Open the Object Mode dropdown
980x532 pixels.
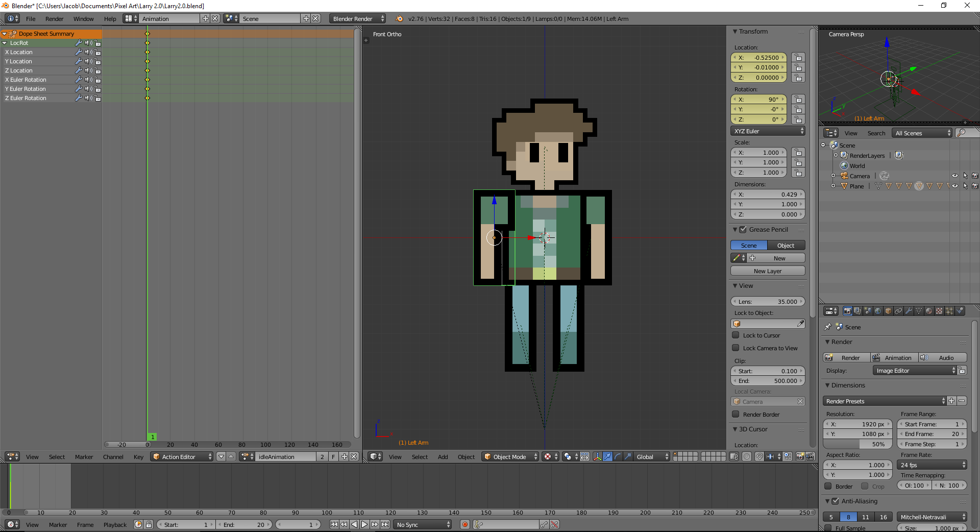(x=510, y=456)
